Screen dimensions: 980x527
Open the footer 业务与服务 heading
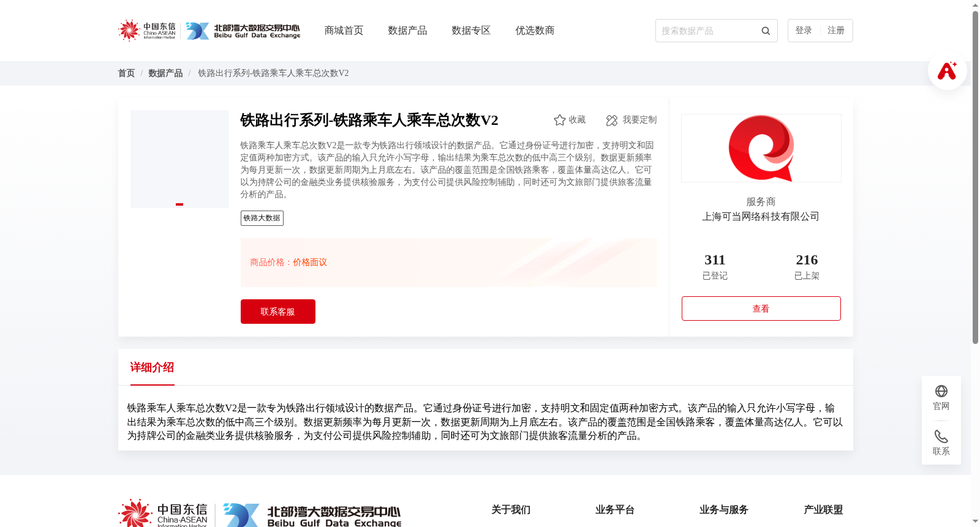click(724, 510)
